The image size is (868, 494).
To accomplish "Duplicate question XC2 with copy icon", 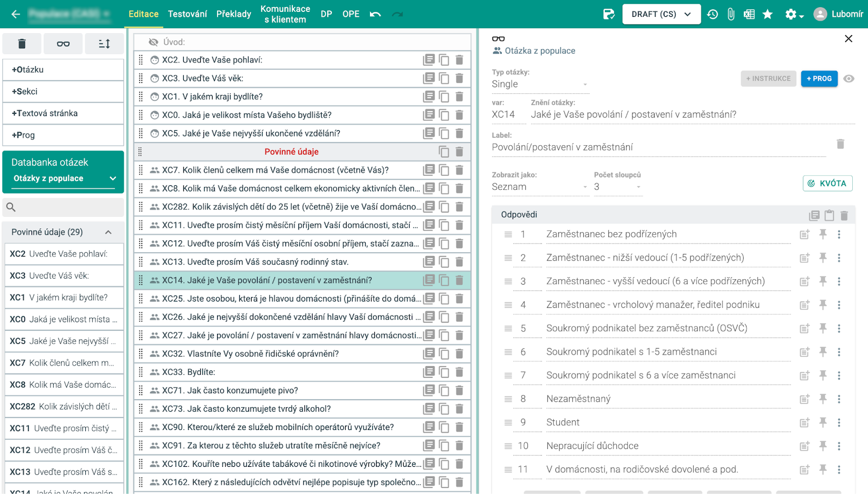I will 444,60.
